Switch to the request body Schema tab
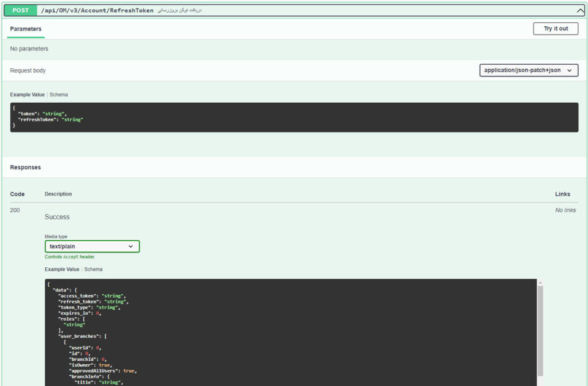Viewport: 588px width, 386px height. click(x=59, y=95)
